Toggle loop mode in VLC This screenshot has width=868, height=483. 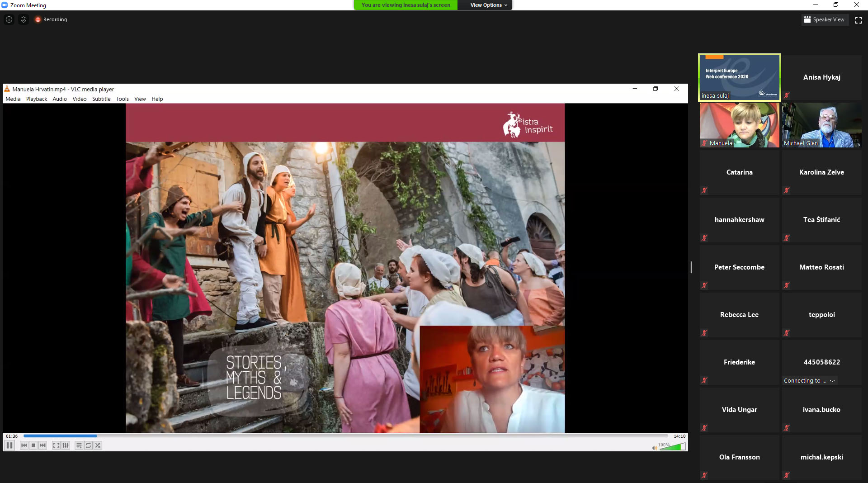pyautogui.click(x=88, y=445)
